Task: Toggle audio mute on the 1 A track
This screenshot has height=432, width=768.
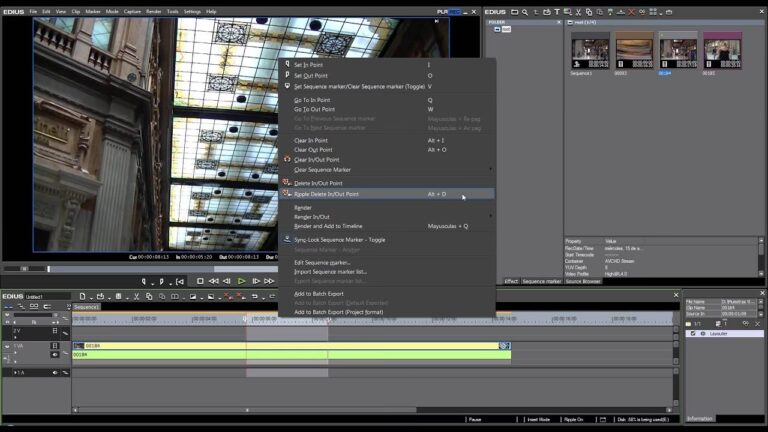Action: pos(56,372)
